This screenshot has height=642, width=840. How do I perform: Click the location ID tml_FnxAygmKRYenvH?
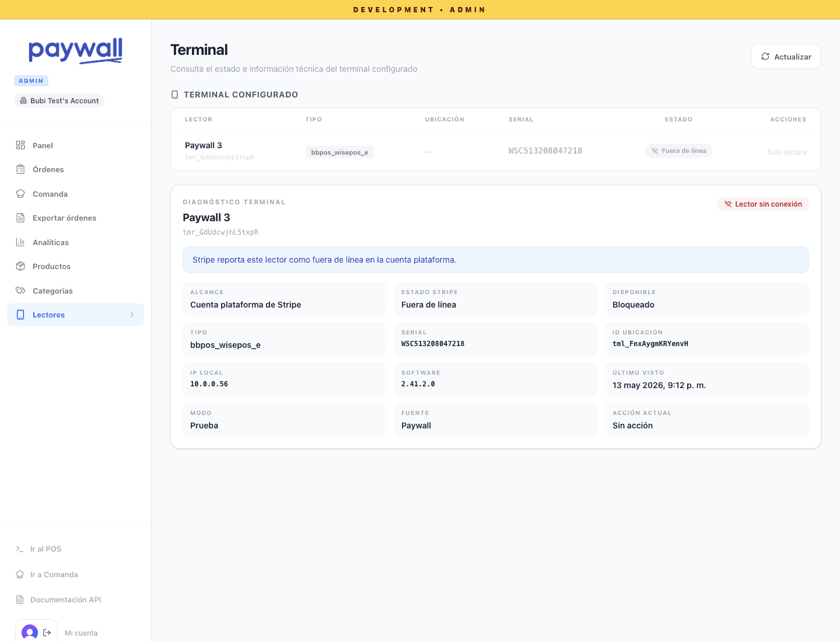tap(650, 344)
